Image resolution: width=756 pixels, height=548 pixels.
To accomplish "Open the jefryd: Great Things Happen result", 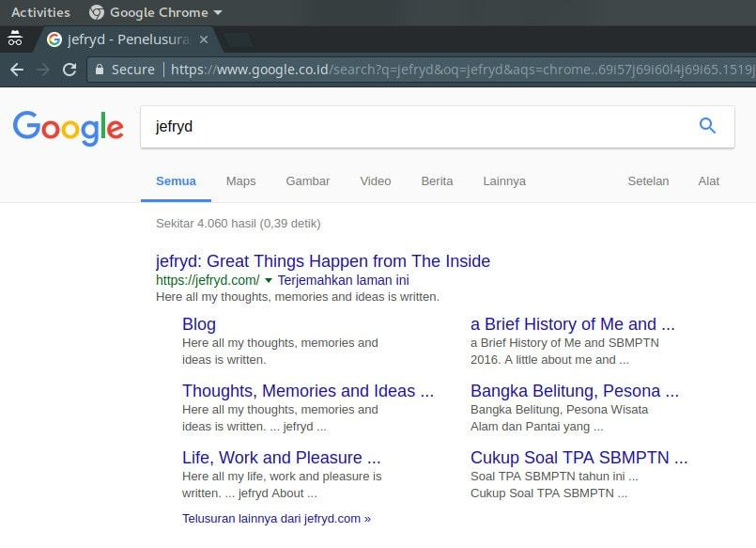I will (x=322, y=261).
